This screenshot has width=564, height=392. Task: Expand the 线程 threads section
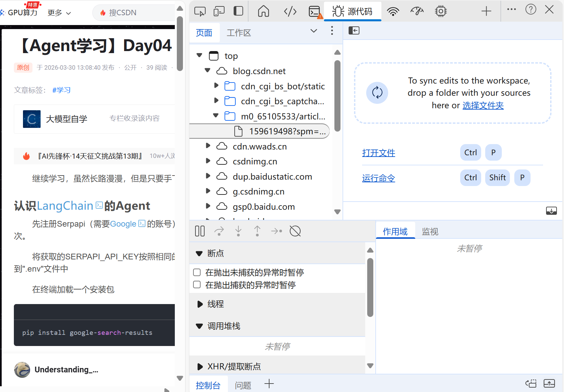[x=200, y=304]
